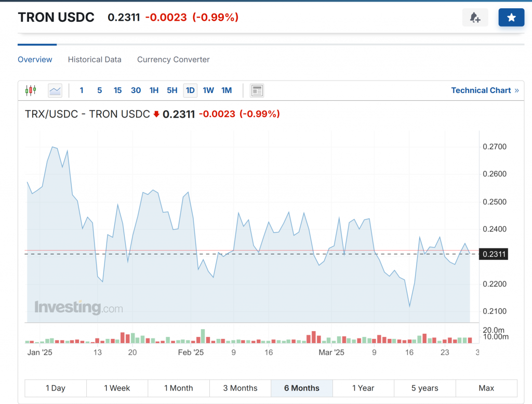The image size is (532, 404).
Task: Click the Feb '25 date axis label
Action: point(191,353)
